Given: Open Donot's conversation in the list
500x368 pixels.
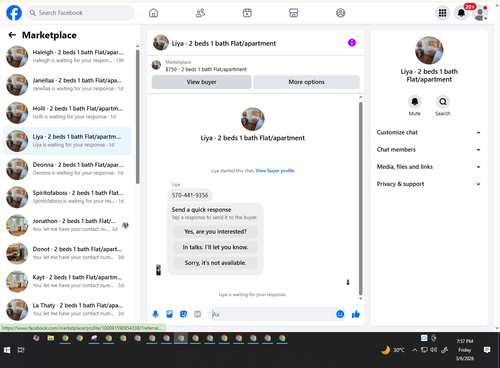Looking at the screenshot, I should [67, 253].
